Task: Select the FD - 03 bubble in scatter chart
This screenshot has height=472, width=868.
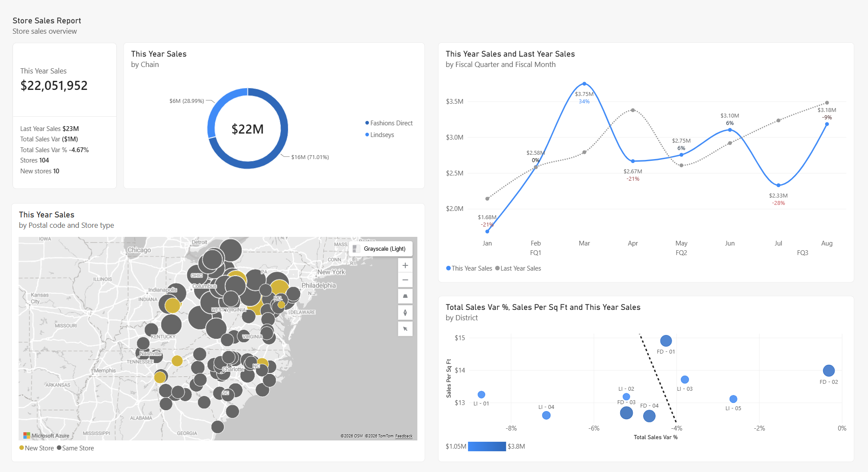Action: (x=626, y=413)
